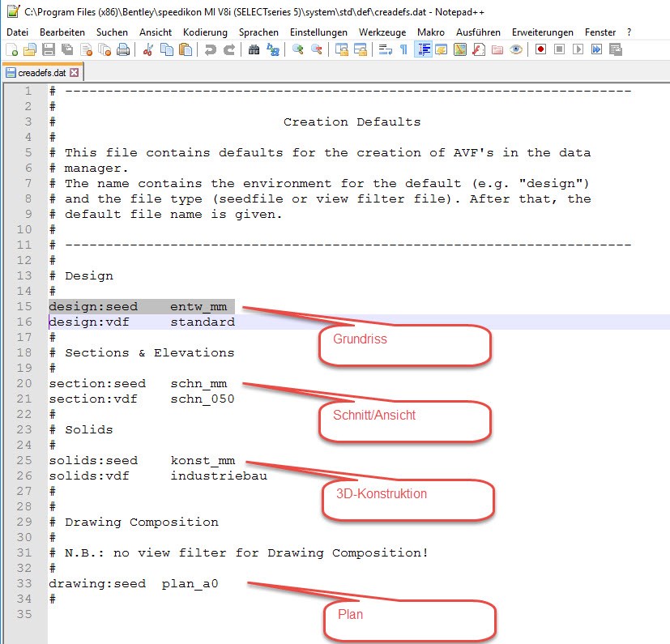This screenshot has width=670, height=644.
Task: Click line number 33 in margin
Action: (24, 583)
